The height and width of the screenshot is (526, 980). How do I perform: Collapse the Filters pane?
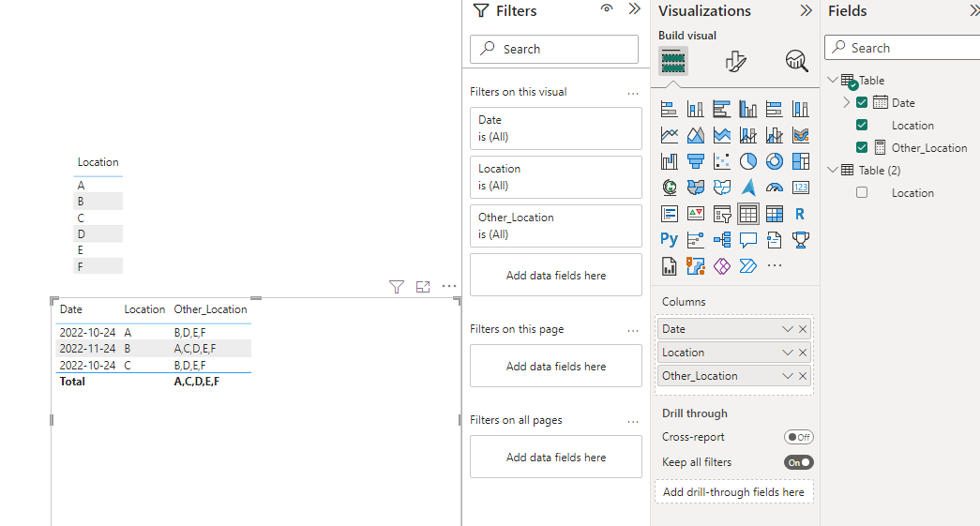[x=634, y=8]
